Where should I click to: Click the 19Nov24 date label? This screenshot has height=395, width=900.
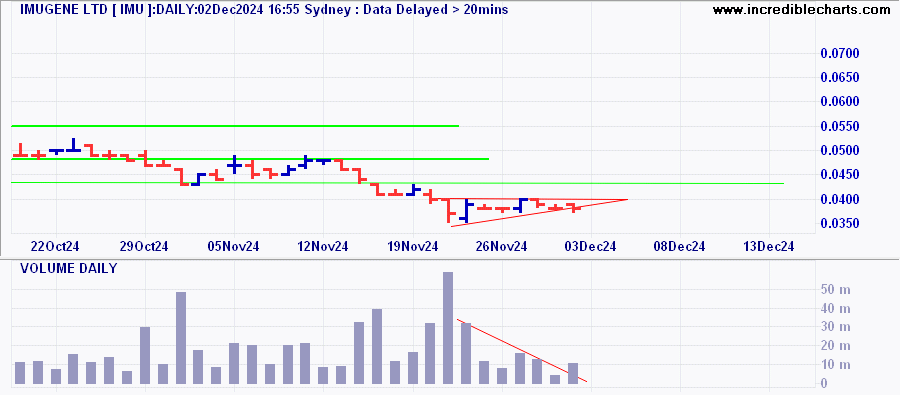[x=413, y=246]
